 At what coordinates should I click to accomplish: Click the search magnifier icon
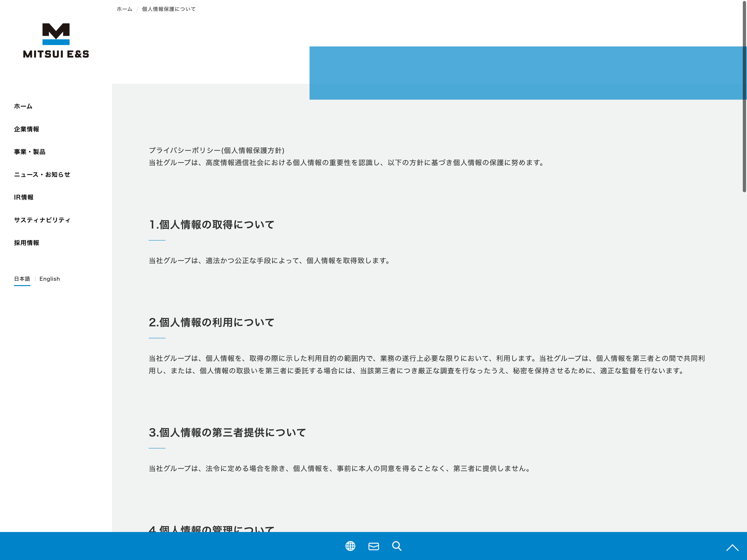397,546
